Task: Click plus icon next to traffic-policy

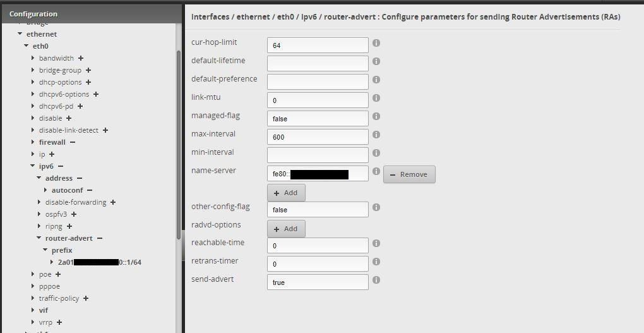Action: [x=86, y=298]
